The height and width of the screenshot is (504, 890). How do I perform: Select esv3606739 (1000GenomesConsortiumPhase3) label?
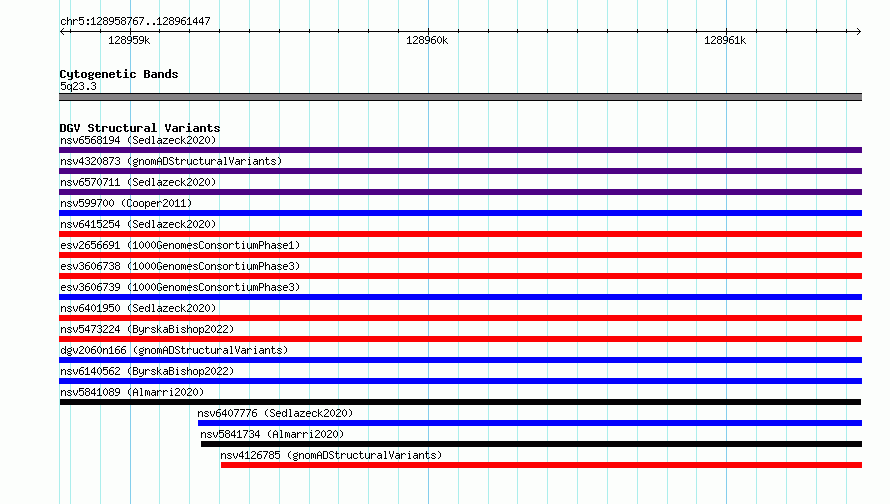(180, 287)
